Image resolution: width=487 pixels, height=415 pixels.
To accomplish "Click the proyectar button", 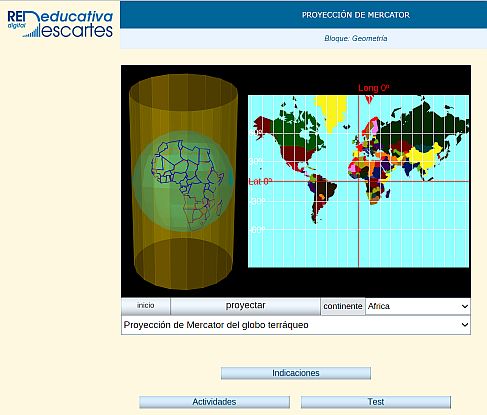I will 245,306.
